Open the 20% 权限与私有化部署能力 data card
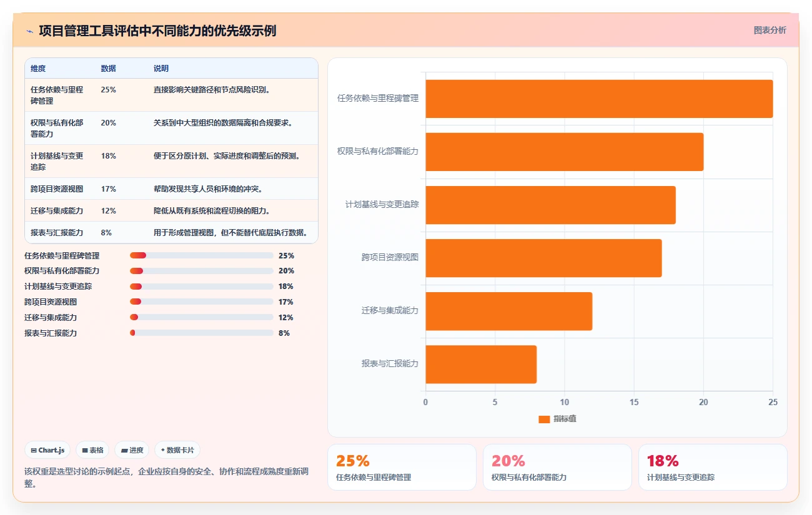This screenshot has height=515, width=812. pyautogui.click(x=557, y=467)
